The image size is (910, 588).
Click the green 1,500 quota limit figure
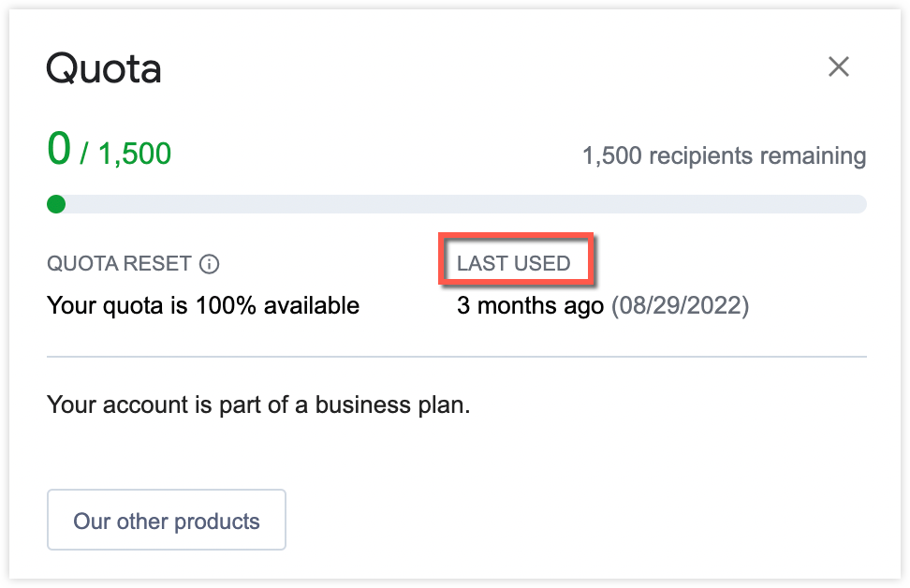[x=135, y=154]
